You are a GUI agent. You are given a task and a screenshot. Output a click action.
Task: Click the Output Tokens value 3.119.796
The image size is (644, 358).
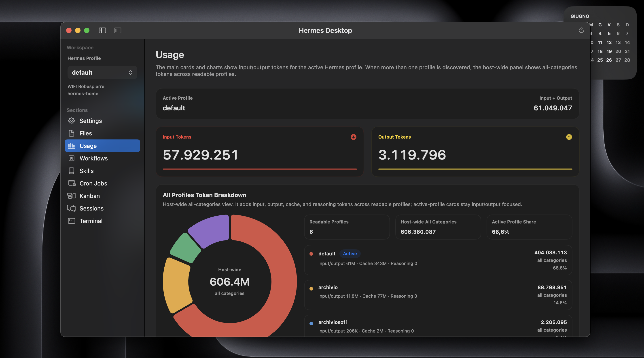pyautogui.click(x=412, y=155)
